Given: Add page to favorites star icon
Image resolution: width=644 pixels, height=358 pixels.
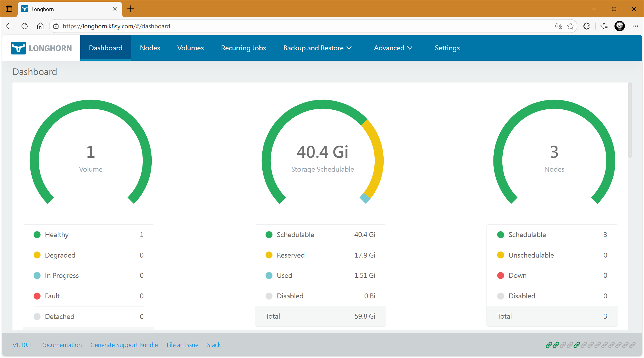Looking at the screenshot, I should [x=570, y=26].
